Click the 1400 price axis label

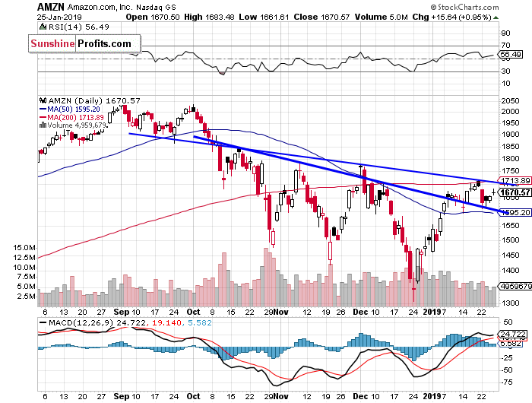[510, 271]
